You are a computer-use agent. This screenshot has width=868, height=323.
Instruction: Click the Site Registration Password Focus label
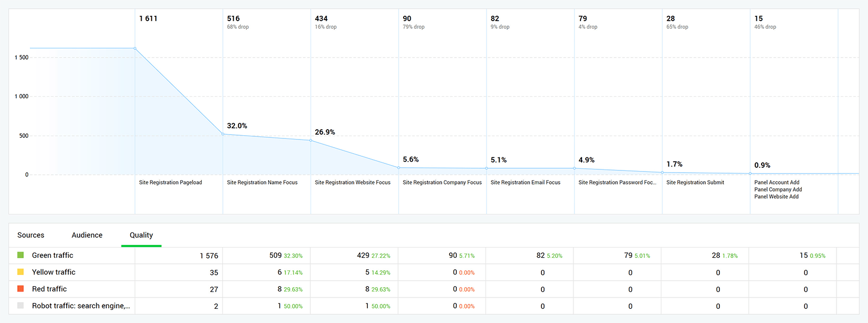point(617,182)
